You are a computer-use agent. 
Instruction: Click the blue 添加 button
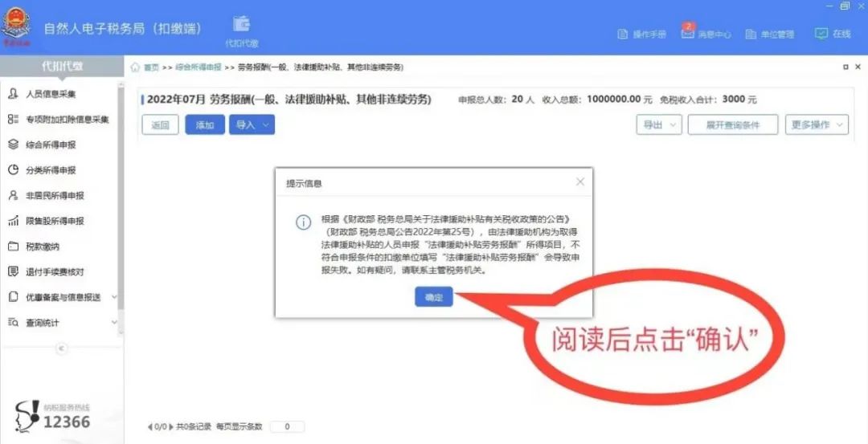click(205, 125)
